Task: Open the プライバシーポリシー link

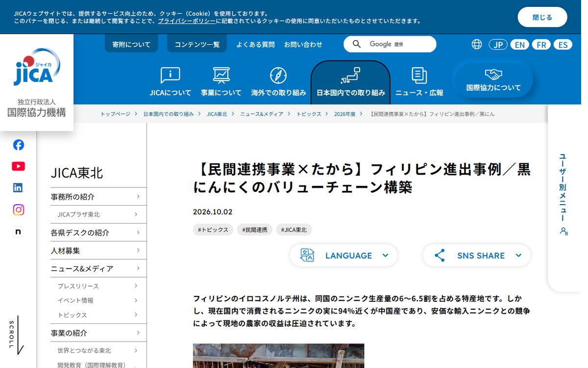Action: click(187, 21)
